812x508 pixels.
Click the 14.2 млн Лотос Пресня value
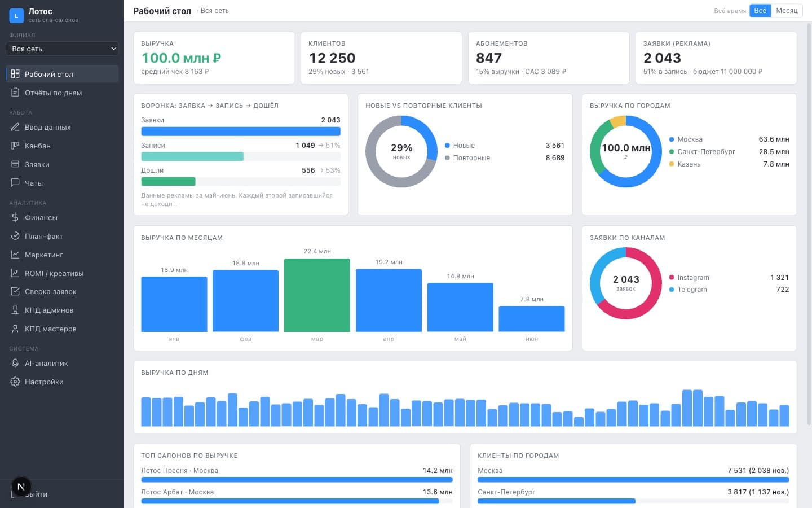438,471
